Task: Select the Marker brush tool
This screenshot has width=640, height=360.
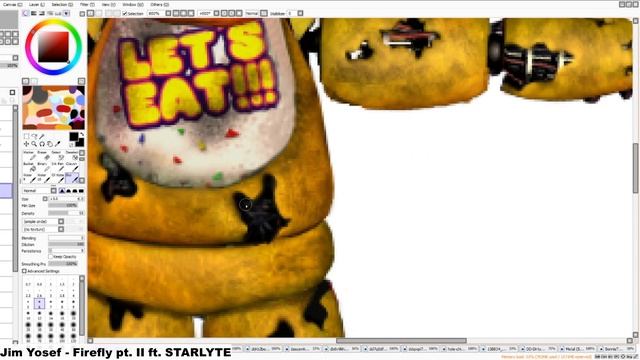Action: point(29,156)
